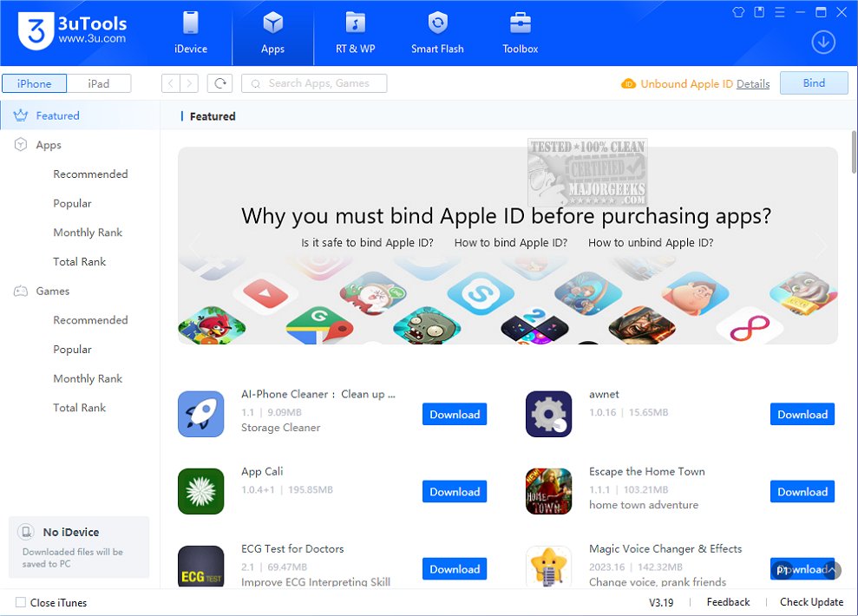The height and width of the screenshot is (616, 858).
Task: Open the iDevice section
Action: coord(190,33)
